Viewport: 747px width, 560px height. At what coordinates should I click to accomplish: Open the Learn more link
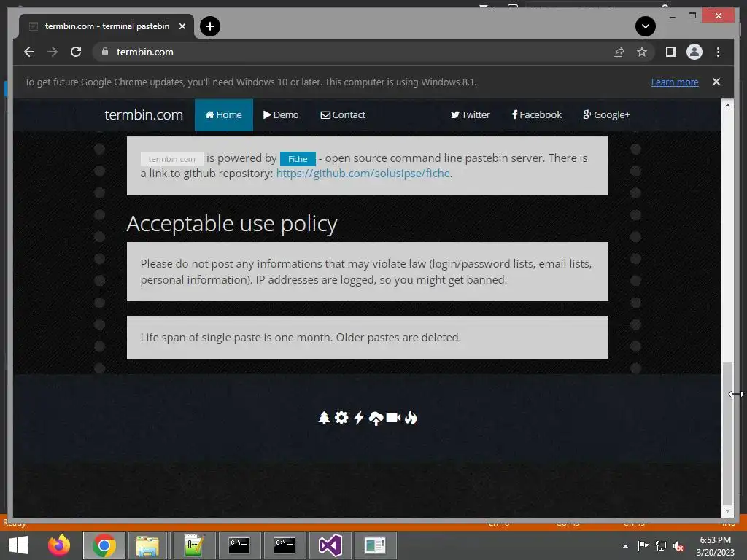675,82
